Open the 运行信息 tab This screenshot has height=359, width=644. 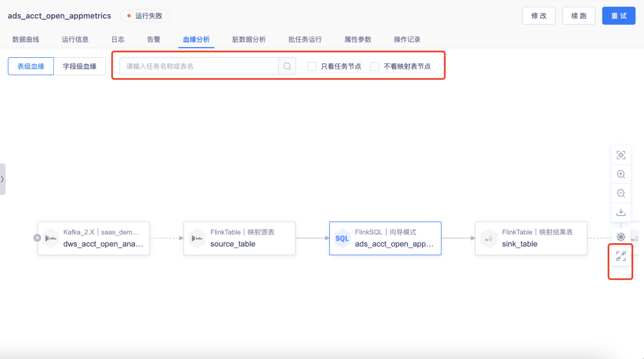point(75,40)
